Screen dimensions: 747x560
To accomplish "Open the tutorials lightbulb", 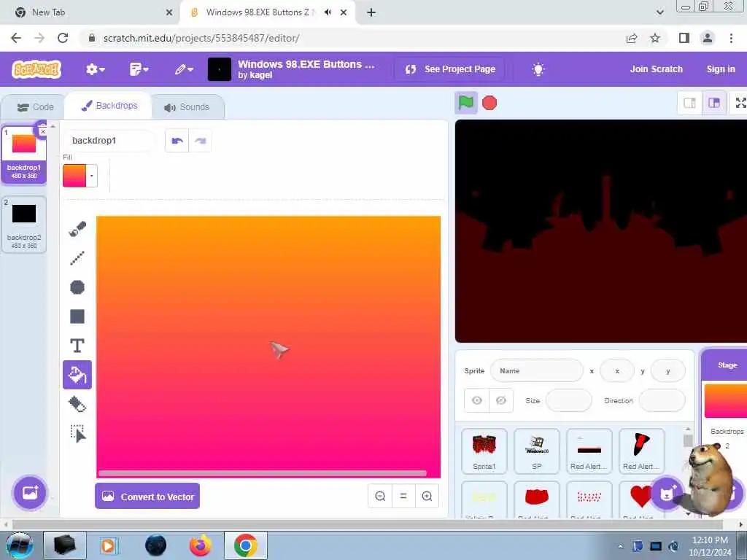I will click(x=538, y=69).
